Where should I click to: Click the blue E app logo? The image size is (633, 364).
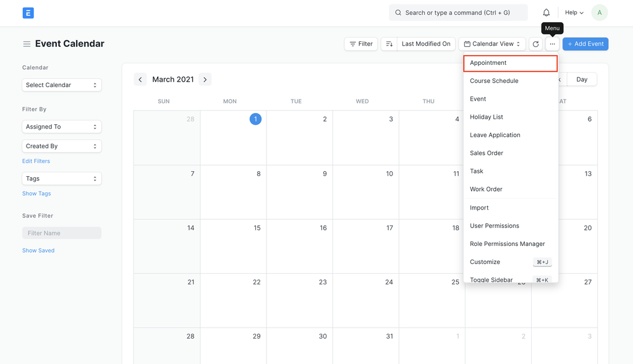click(x=28, y=13)
